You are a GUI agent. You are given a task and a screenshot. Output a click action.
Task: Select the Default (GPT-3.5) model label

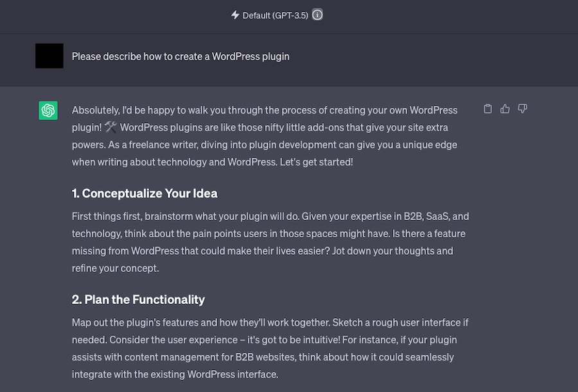(275, 15)
